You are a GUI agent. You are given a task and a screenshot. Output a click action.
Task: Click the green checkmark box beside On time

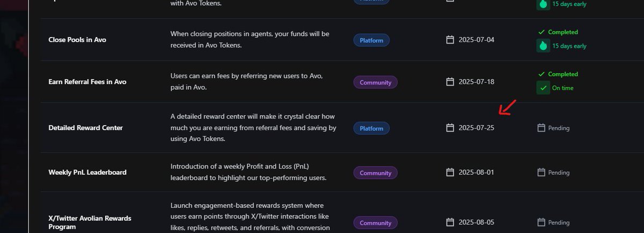point(543,88)
